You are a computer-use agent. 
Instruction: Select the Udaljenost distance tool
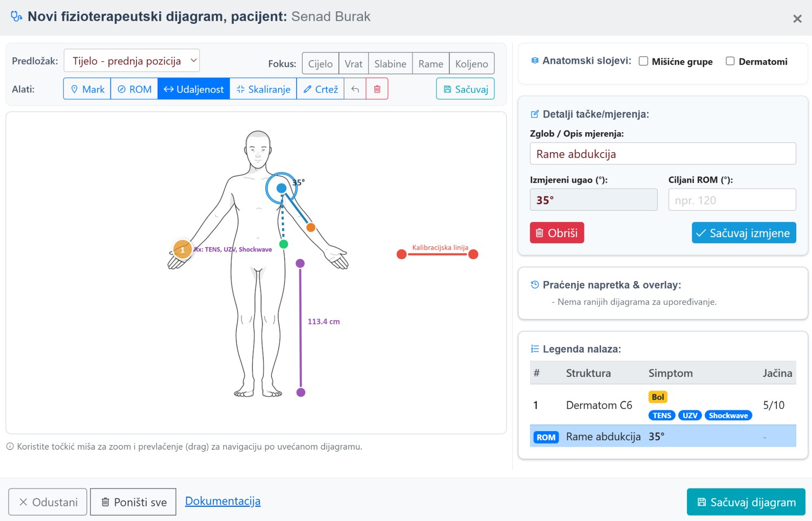pyautogui.click(x=194, y=89)
